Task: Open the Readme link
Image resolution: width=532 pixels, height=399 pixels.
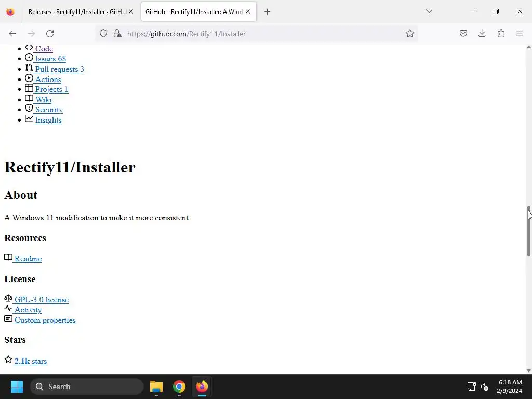Action: (x=28, y=259)
